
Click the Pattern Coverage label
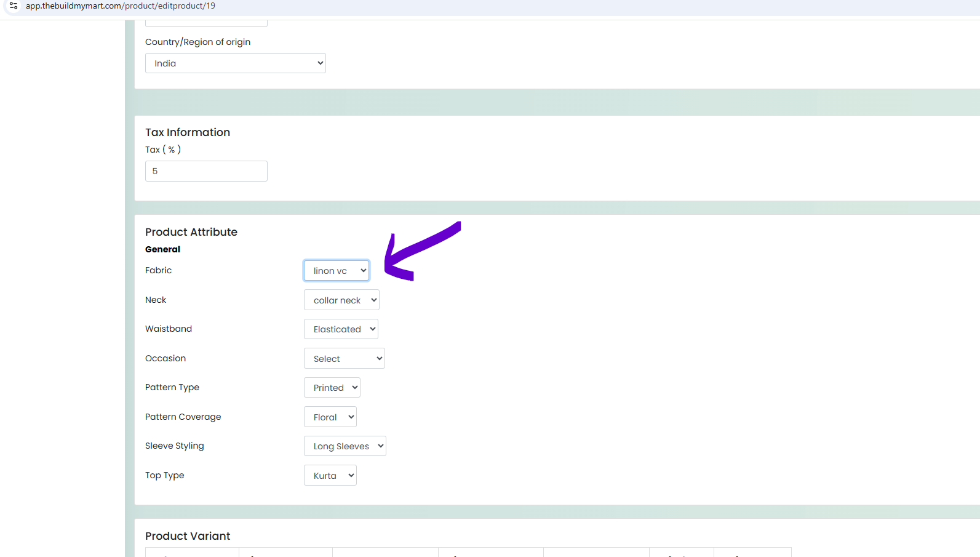[x=183, y=417]
